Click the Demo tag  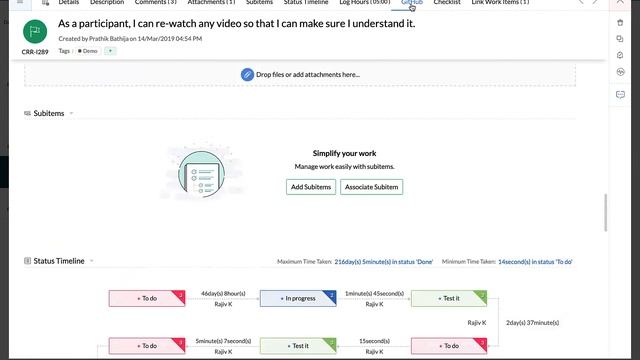[x=88, y=51]
